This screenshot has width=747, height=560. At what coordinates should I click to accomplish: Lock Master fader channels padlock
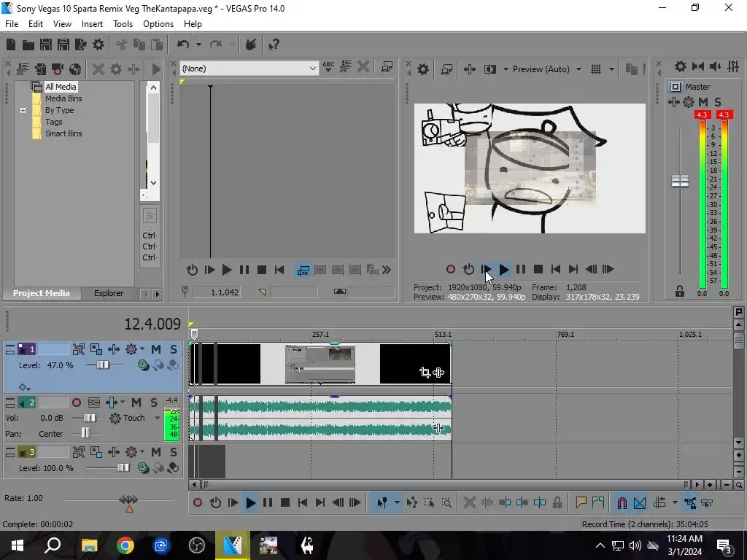pyautogui.click(x=680, y=291)
